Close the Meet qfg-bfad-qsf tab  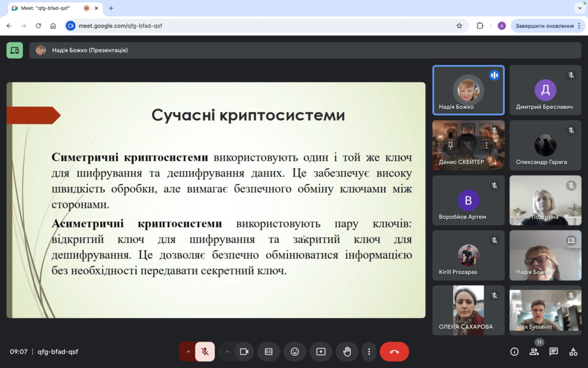pyautogui.click(x=96, y=8)
